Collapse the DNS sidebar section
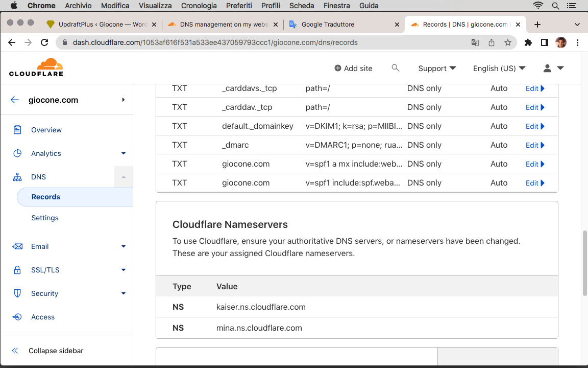This screenshot has height=368, width=588. pyautogui.click(x=124, y=177)
